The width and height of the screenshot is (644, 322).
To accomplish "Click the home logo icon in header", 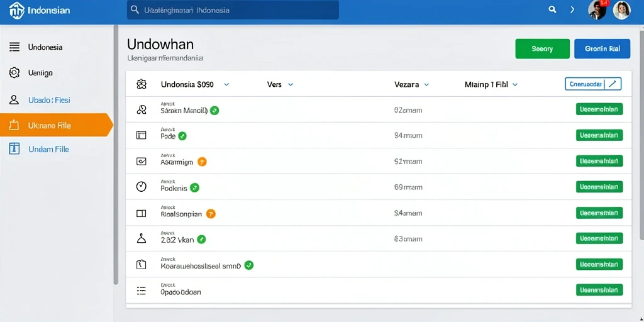I will point(16,10).
